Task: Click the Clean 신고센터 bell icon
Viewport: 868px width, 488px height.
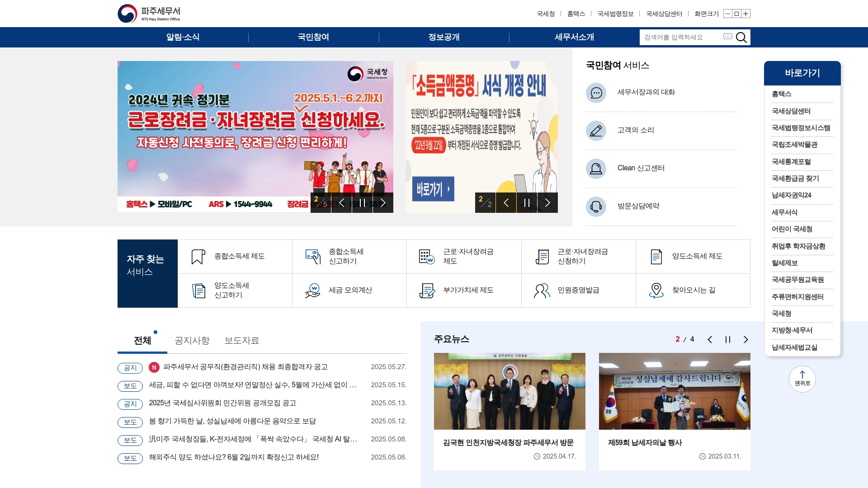Action: [x=596, y=169]
